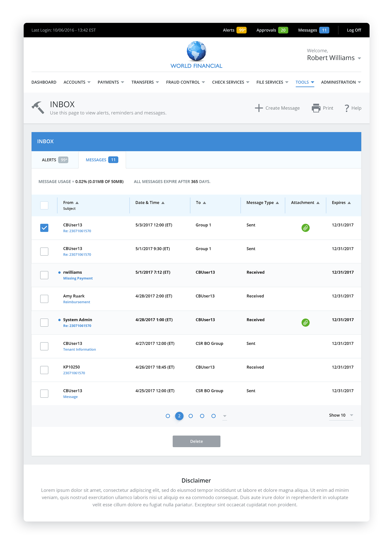
Task: Open attachment paperclip on System Admin message
Action: click(x=305, y=322)
